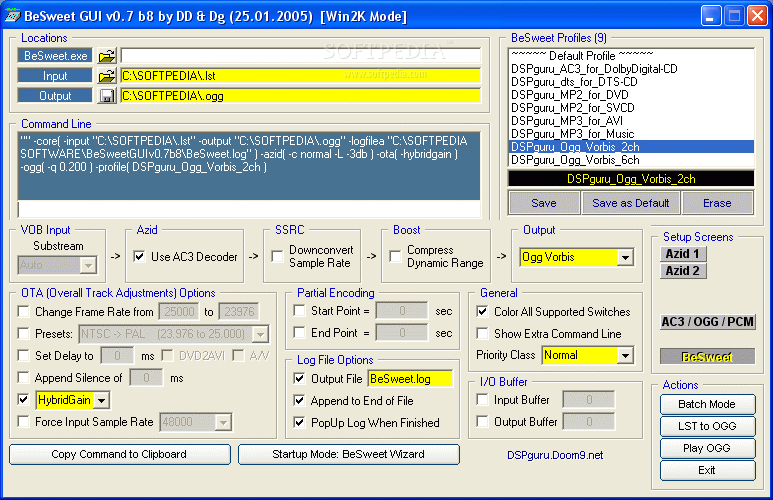This screenshot has width=773, height=500.
Task: Select DSPguru_dts_for_DTS-CD profile
Action: point(631,82)
